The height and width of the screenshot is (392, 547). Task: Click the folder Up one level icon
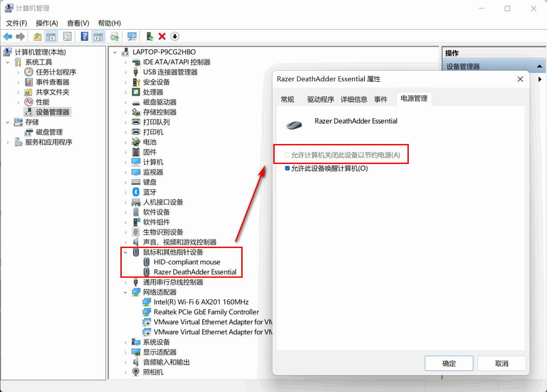(x=38, y=36)
